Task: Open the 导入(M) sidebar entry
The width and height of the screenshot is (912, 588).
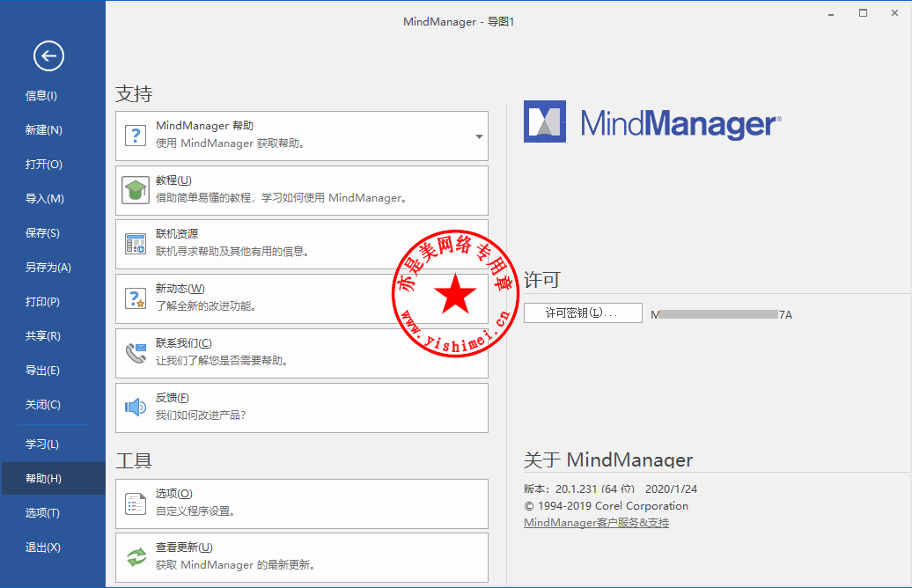Action: [x=45, y=199]
